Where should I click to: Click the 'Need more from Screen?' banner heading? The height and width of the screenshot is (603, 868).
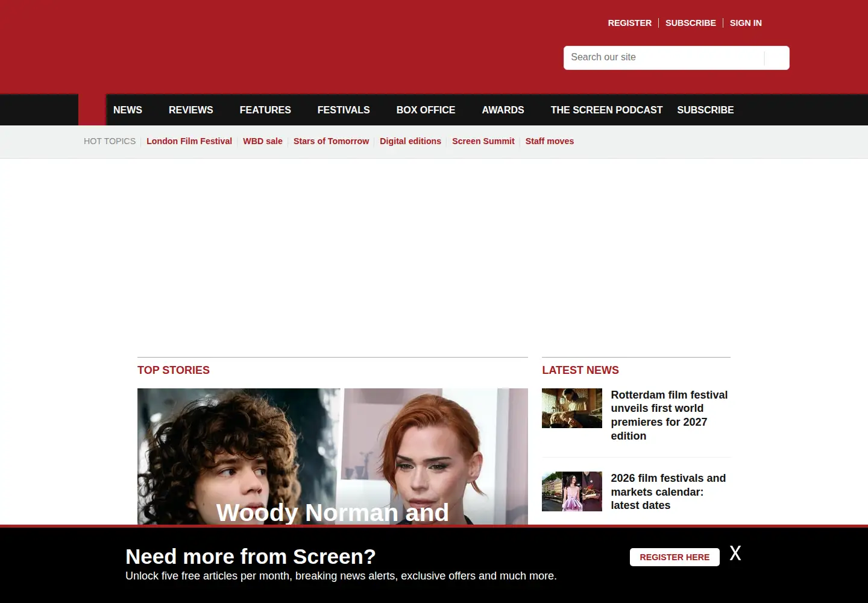(x=251, y=557)
